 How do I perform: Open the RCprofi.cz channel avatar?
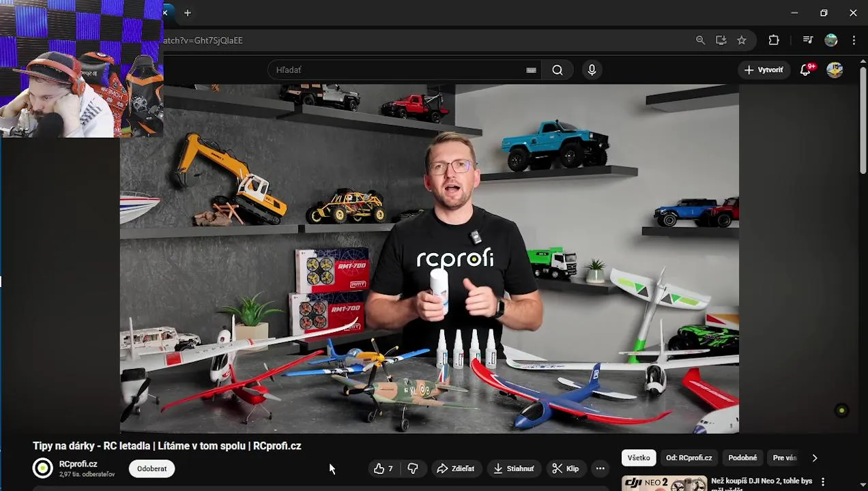pyautogui.click(x=42, y=468)
